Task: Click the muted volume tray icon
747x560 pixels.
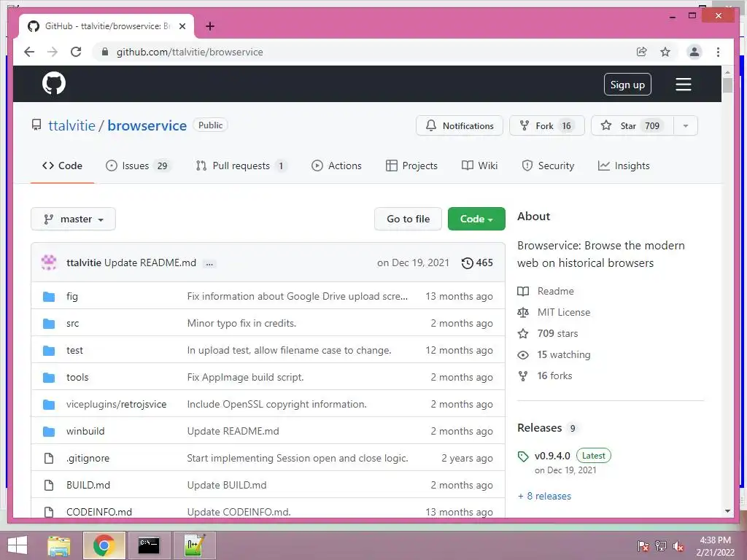Action: pos(678,545)
